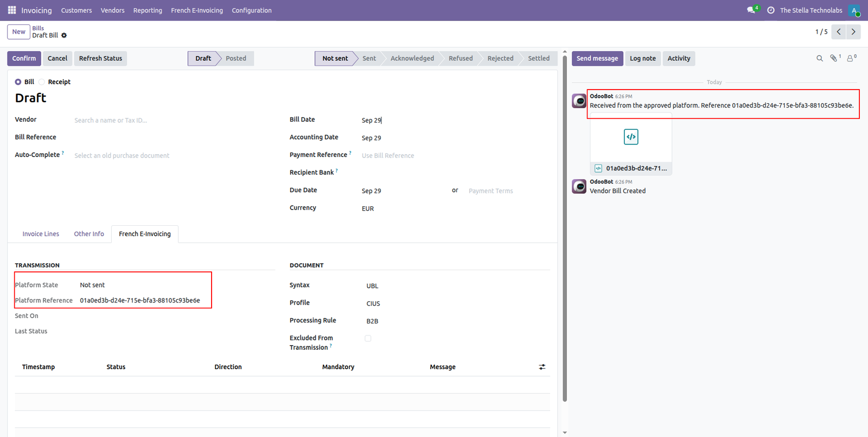The image size is (868, 437).
Task: Click the Send message button
Action: point(597,58)
